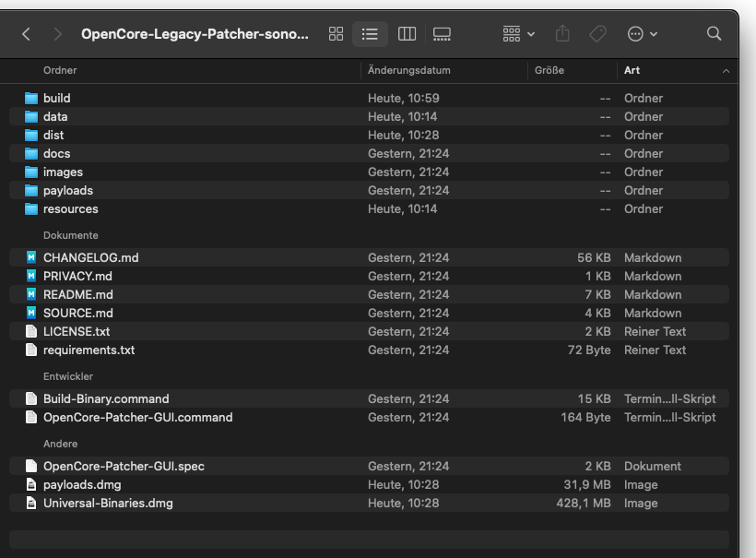The image size is (756, 558).
Task: Open the group-by dropdown in toolbar
Action: (518, 34)
